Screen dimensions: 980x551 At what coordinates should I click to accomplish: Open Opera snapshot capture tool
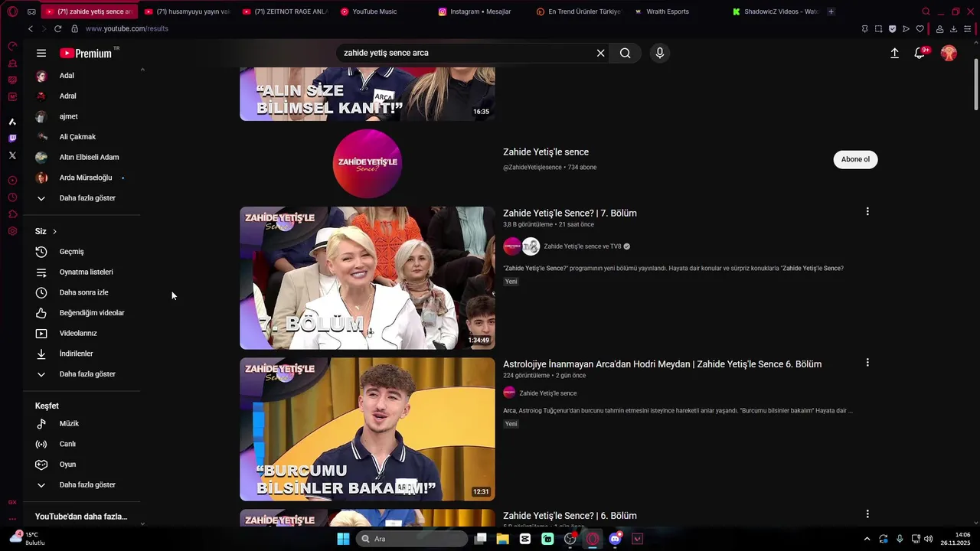coord(878,29)
